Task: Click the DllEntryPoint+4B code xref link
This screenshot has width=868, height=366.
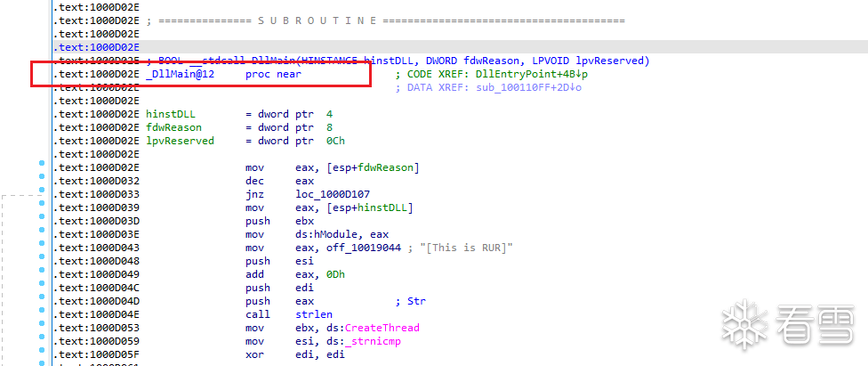Action: (533, 74)
